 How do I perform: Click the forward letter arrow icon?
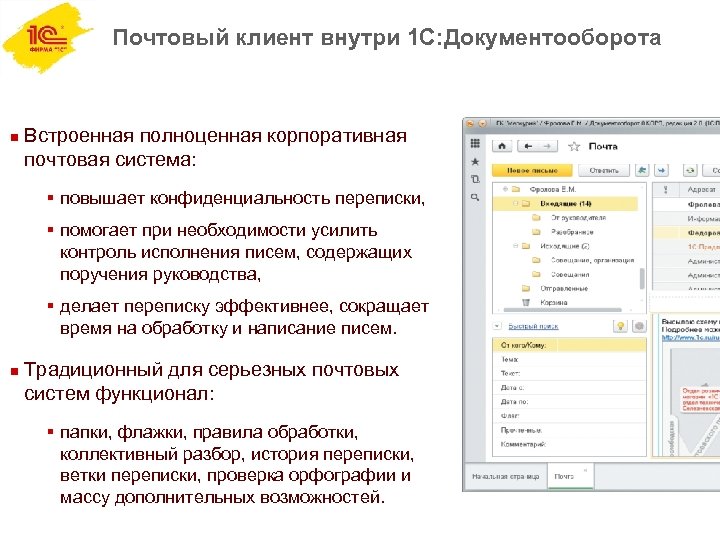pyautogui.click(x=661, y=170)
